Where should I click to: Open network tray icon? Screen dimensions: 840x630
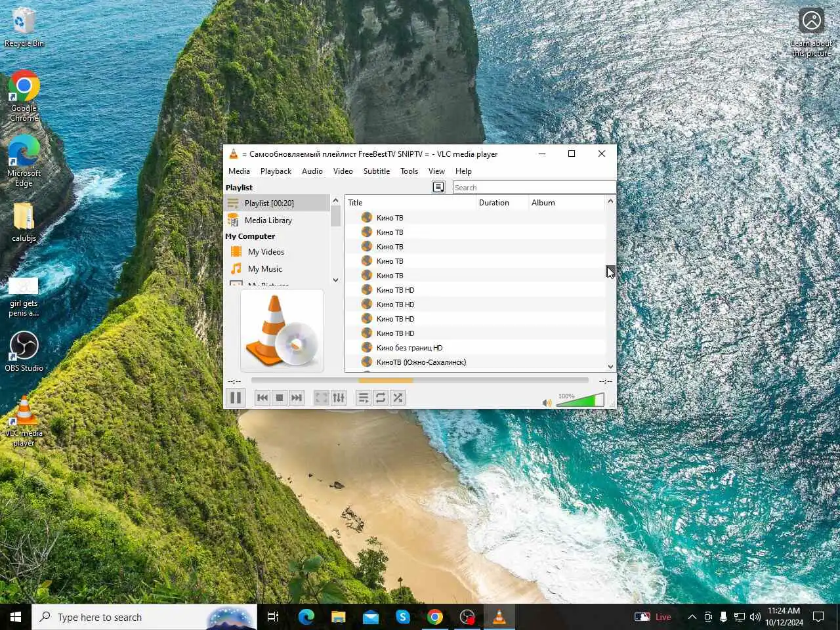[x=739, y=617]
